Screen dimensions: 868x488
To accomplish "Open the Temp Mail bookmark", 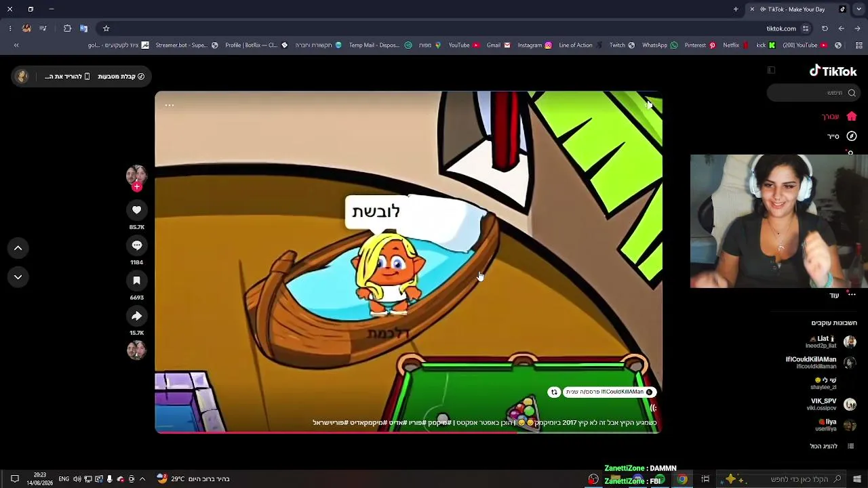I will click(380, 45).
